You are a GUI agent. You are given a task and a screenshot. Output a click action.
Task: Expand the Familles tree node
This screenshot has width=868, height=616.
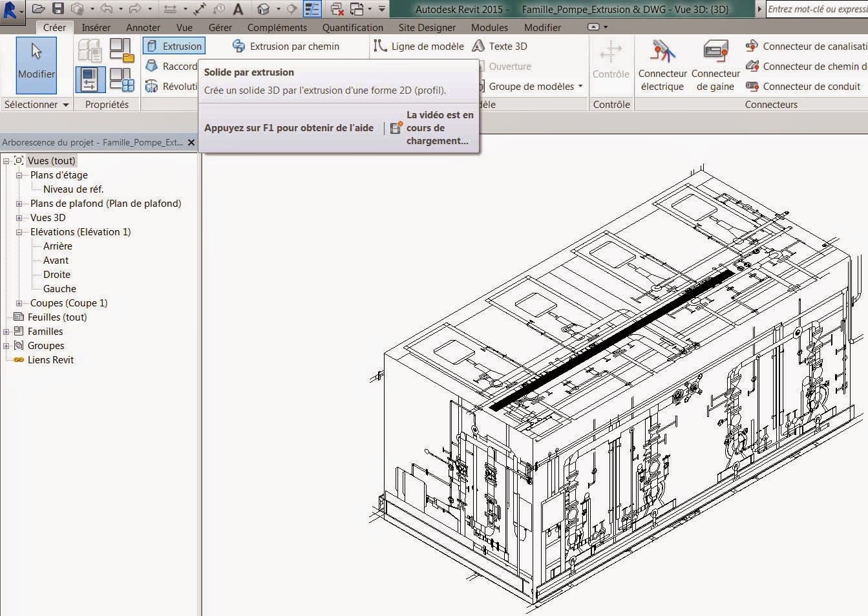click(x=6, y=332)
